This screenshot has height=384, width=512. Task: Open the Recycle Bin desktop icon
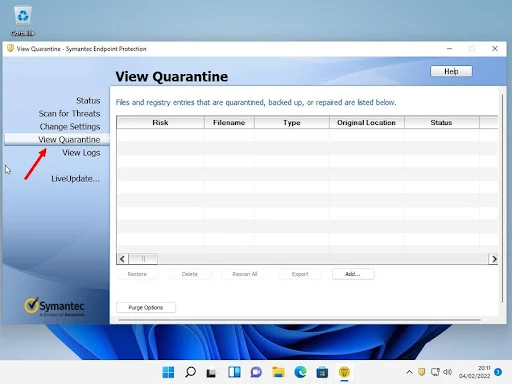(23, 21)
